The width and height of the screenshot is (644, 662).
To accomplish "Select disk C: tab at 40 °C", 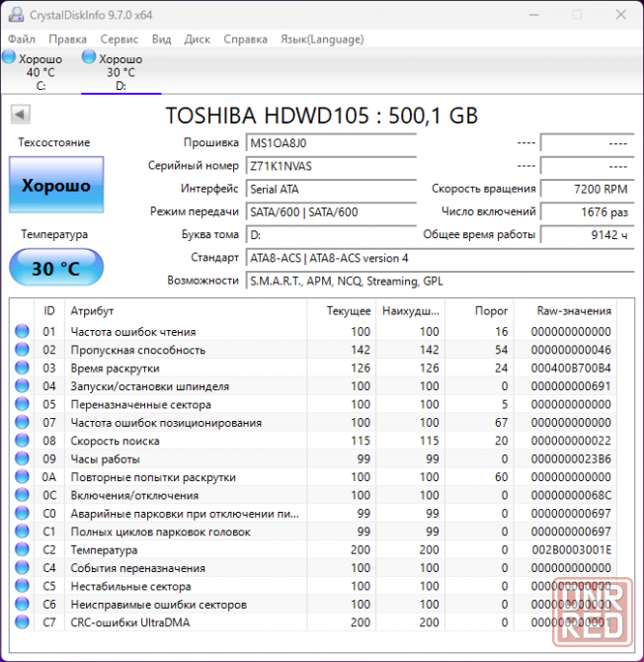I will (40, 71).
